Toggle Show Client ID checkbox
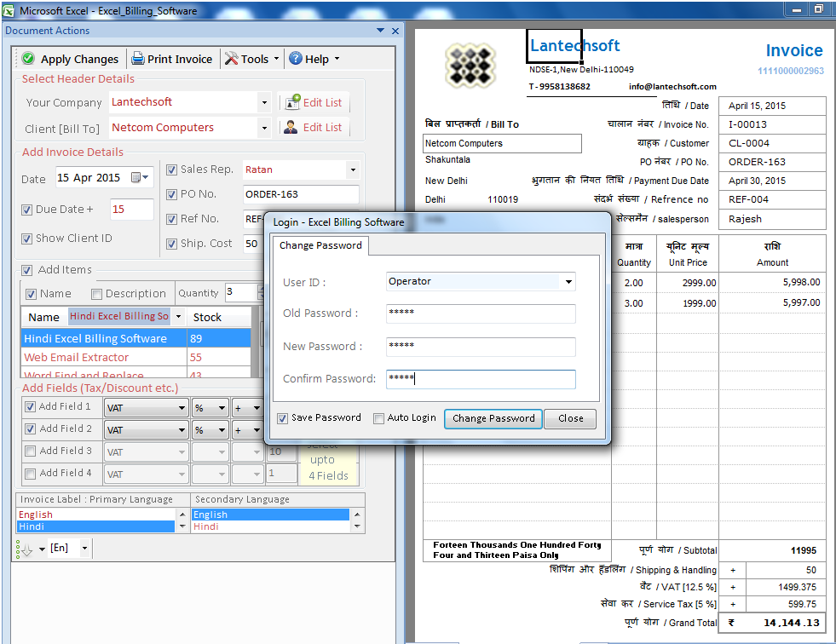The image size is (836, 644). click(x=26, y=239)
